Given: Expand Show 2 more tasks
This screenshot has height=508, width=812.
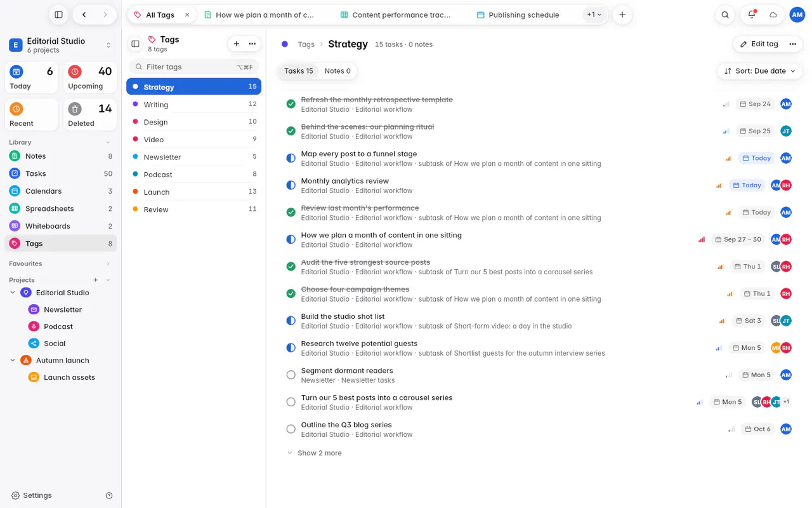Looking at the screenshot, I should coord(315,453).
